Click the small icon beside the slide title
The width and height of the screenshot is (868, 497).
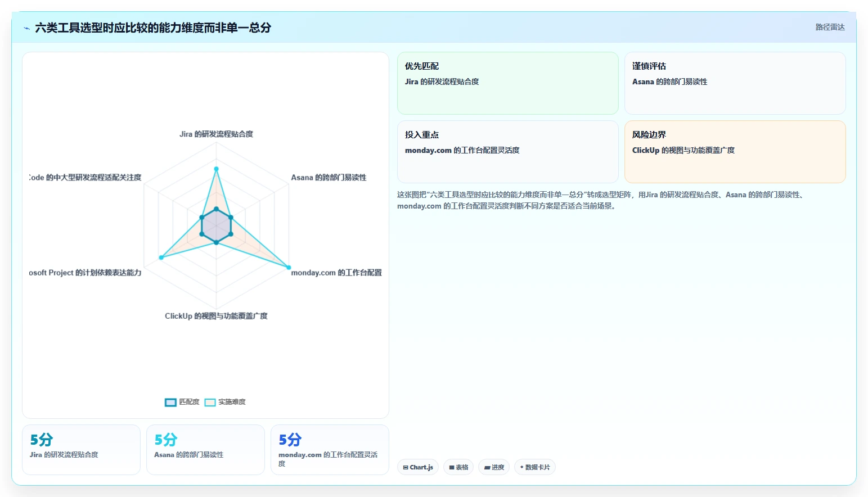point(26,28)
